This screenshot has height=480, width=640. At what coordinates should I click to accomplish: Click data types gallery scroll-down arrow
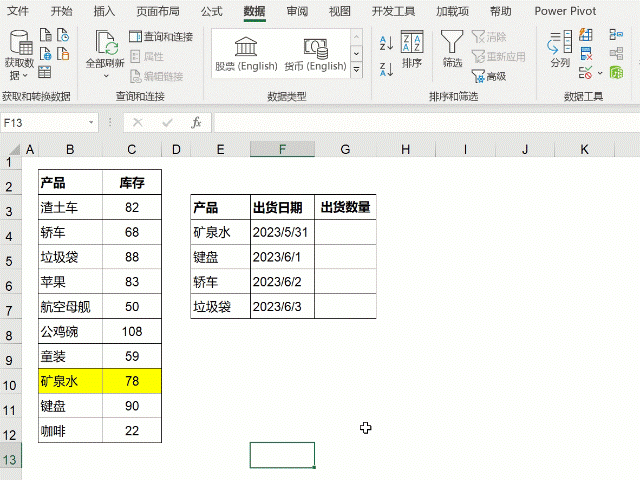coord(356,54)
